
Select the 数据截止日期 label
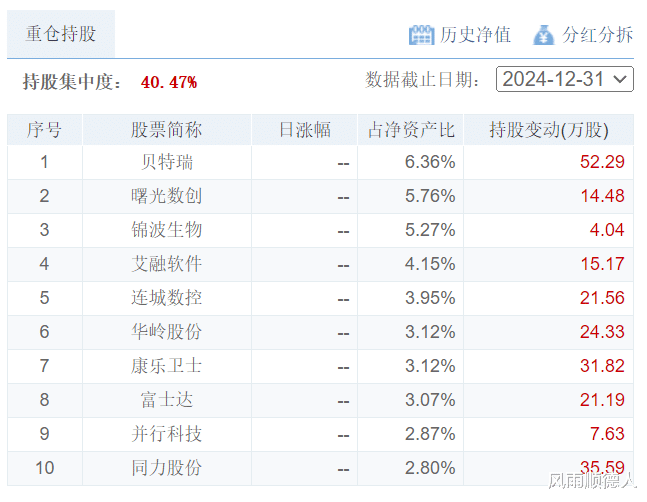click(423, 80)
